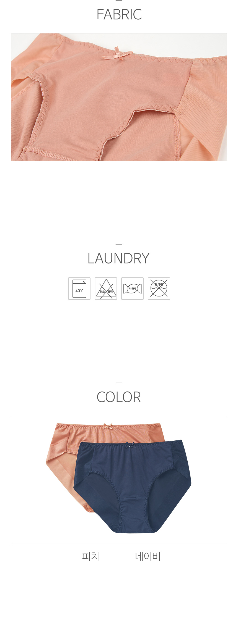This screenshot has width=238, height=644.
Task: Click the peach ribbon bow on the fabric photo
Action: (117, 54)
